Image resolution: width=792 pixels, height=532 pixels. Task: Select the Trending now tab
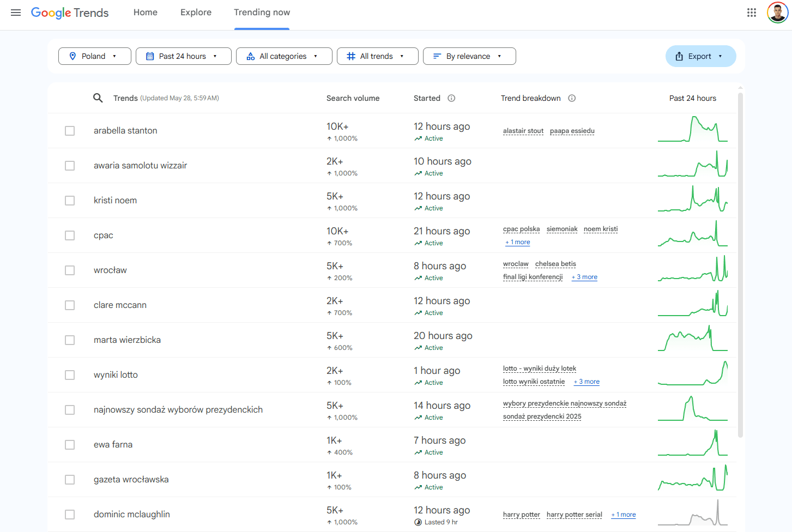(262, 13)
